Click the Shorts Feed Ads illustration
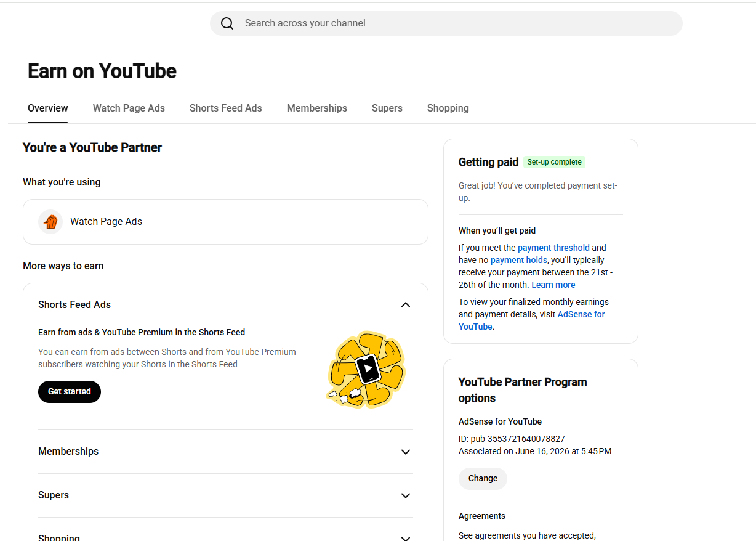756x541 pixels. tap(366, 370)
